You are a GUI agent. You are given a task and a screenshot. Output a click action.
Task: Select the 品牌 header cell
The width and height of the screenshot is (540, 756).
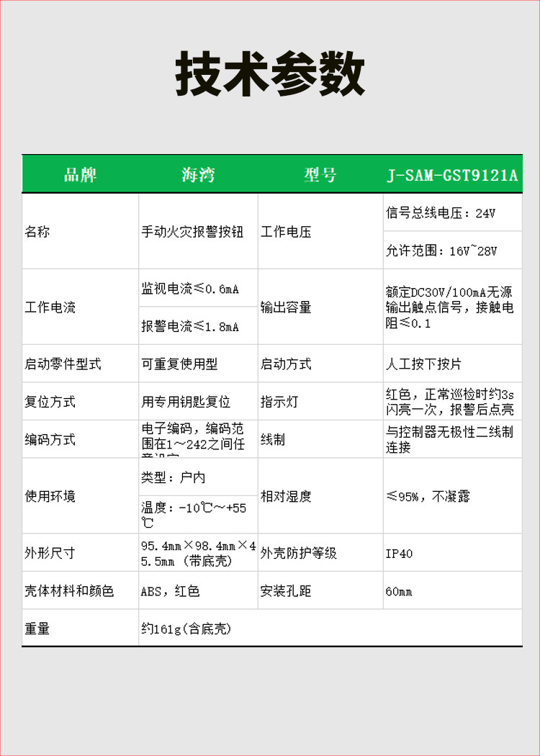click(x=81, y=174)
